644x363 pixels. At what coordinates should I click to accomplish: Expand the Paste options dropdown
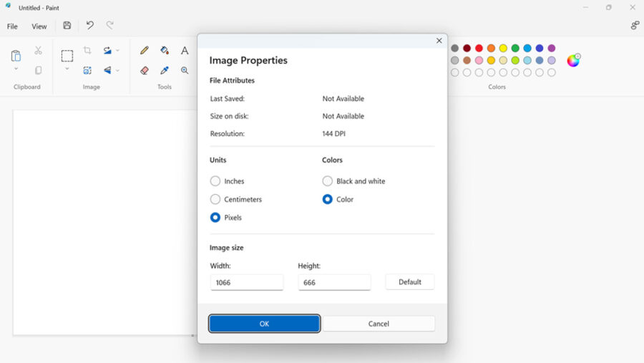tap(16, 69)
